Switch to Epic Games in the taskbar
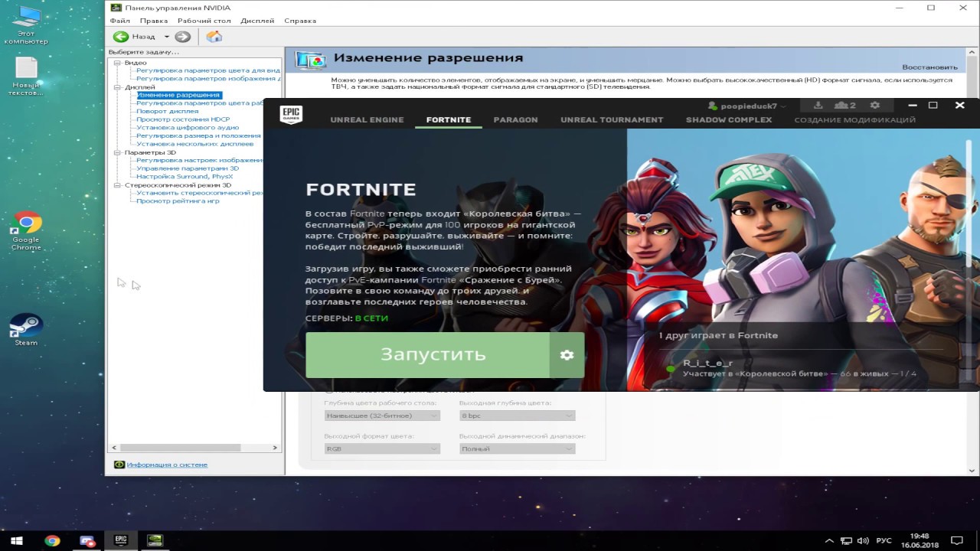The height and width of the screenshot is (551, 980). click(121, 540)
